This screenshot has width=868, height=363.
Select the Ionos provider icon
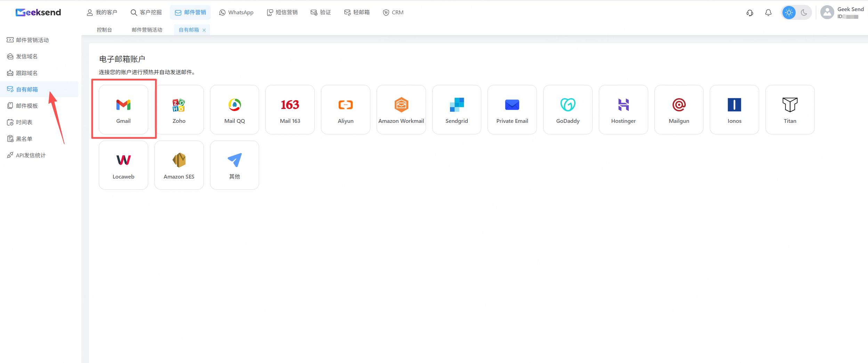click(x=734, y=105)
